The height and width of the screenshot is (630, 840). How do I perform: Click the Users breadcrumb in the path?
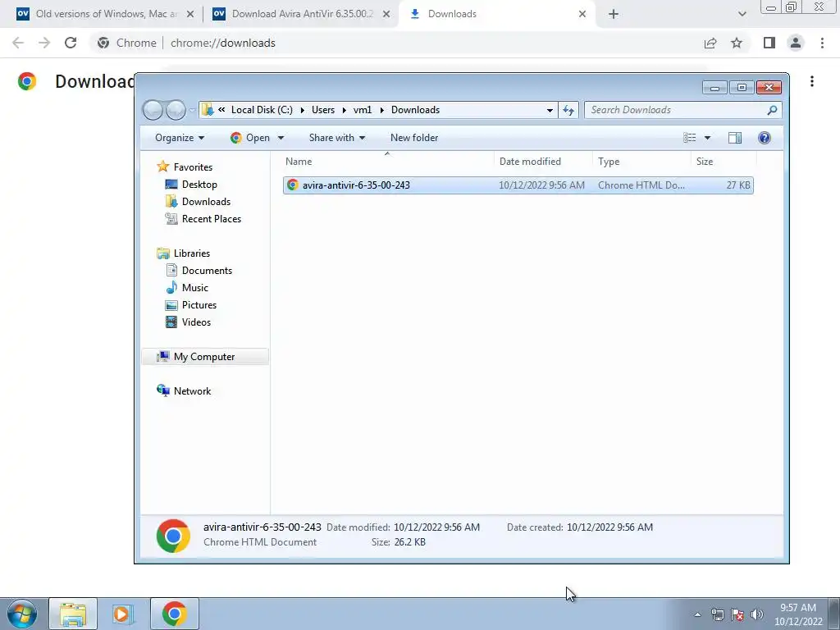click(323, 110)
